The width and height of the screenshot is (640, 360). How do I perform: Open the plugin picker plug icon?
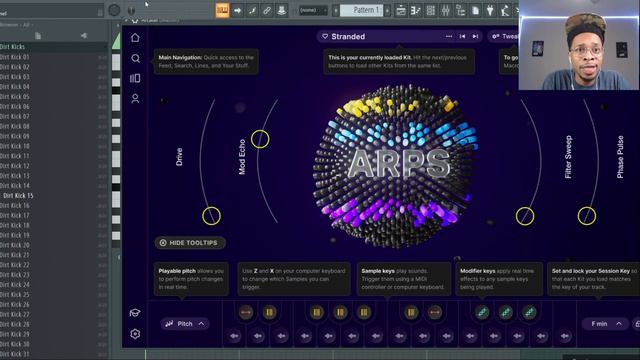490,10
